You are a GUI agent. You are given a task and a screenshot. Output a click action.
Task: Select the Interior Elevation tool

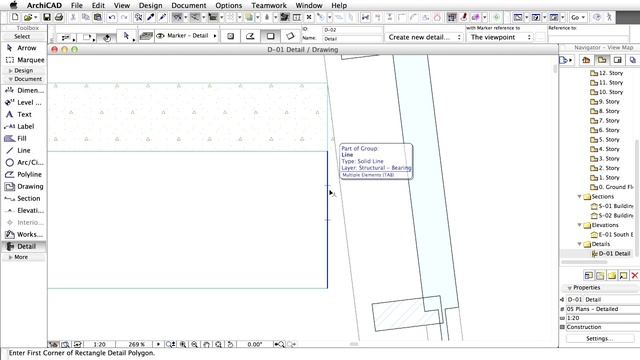tap(24, 222)
